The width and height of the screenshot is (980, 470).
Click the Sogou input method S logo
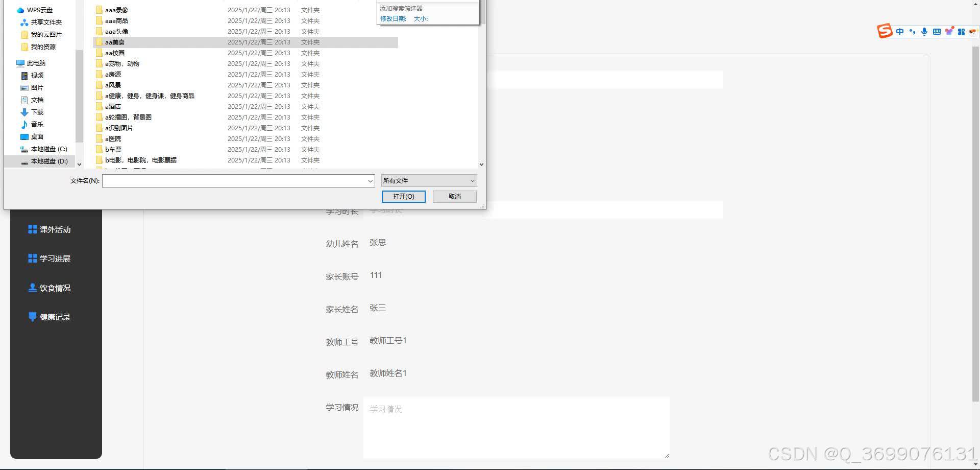[x=885, y=31]
